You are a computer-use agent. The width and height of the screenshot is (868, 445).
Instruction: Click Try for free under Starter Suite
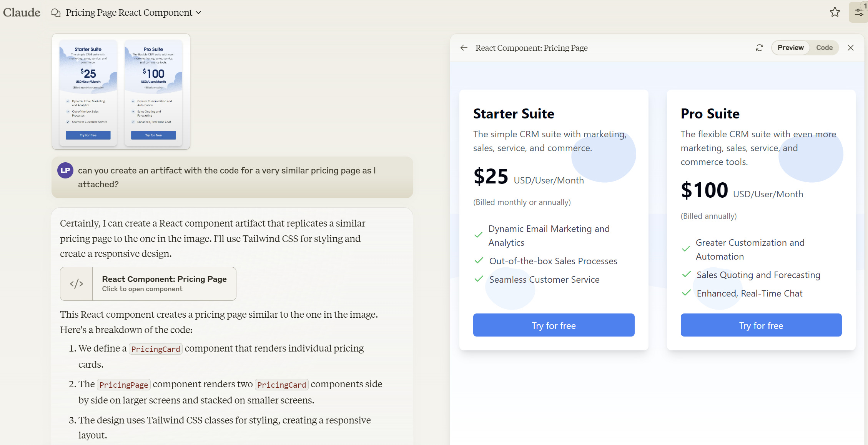coord(554,325)
